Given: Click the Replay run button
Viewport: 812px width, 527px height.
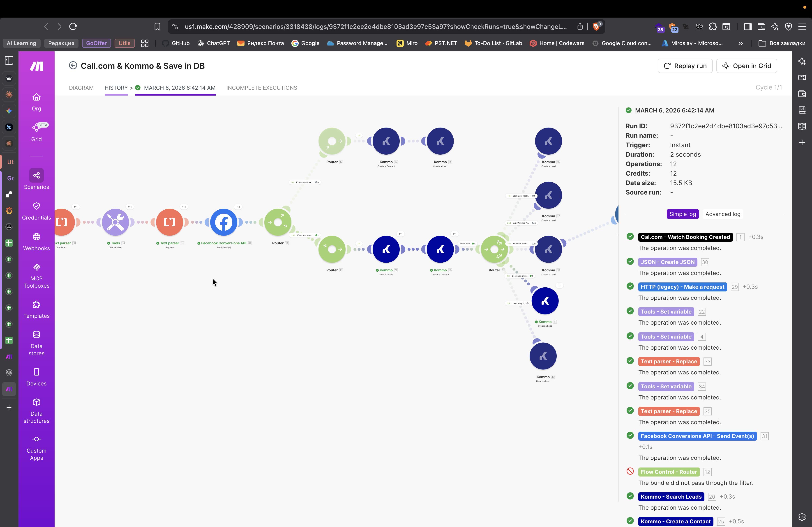Looking at the screenshot, I should [685, 66].
